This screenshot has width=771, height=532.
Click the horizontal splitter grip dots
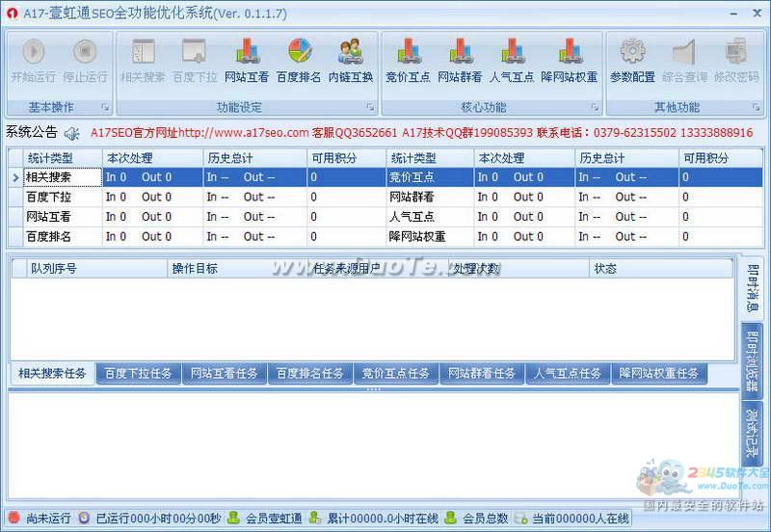tap(374, 389)
